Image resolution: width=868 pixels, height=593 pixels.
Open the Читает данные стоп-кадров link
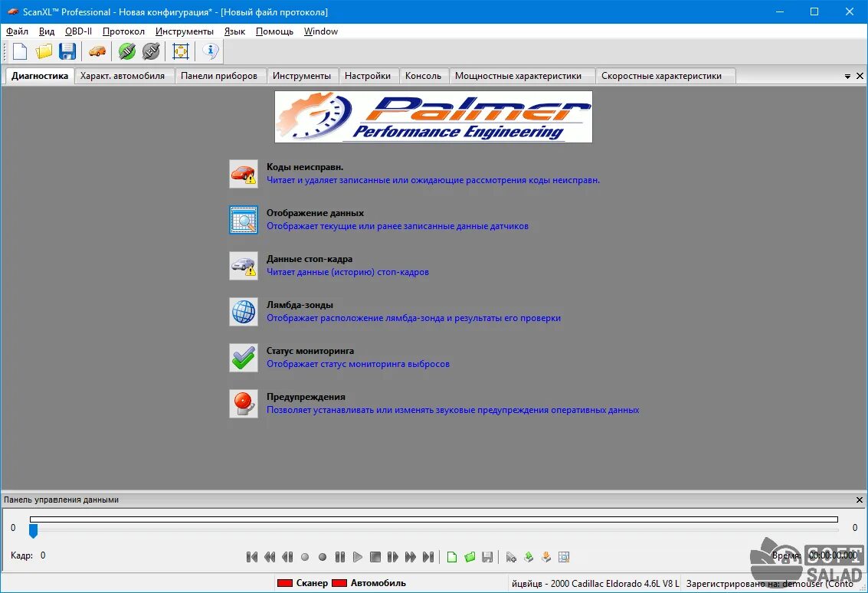tap(348, 272)
